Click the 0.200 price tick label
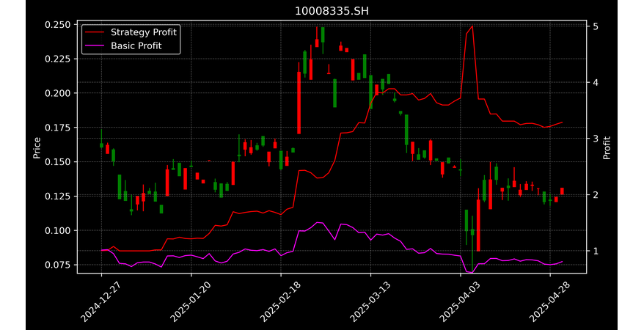Image resolution: width=644 pixels, height=330 pixels. coord(58,93)
